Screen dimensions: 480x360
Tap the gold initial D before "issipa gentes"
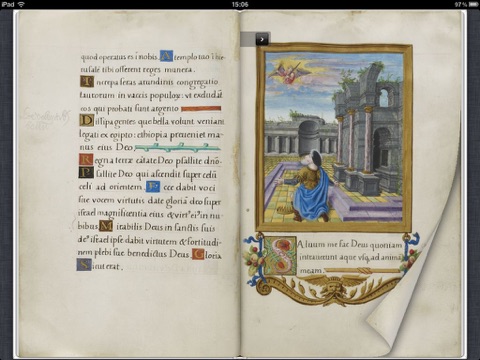[87, 121]
